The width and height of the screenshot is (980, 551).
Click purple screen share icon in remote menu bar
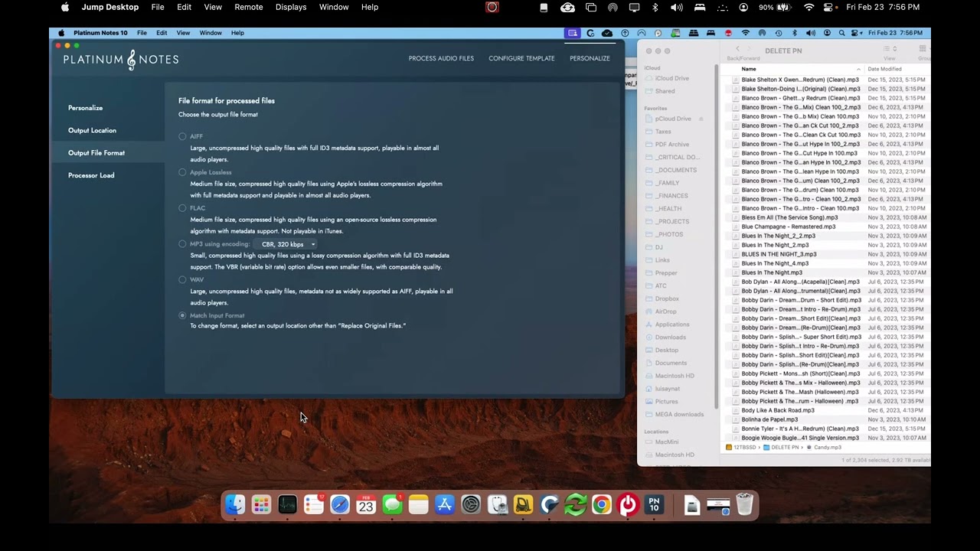(x=573, y=33)
